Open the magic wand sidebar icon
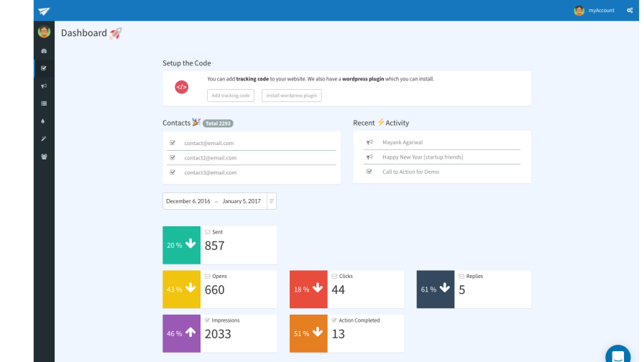 [x=44, y=139]
